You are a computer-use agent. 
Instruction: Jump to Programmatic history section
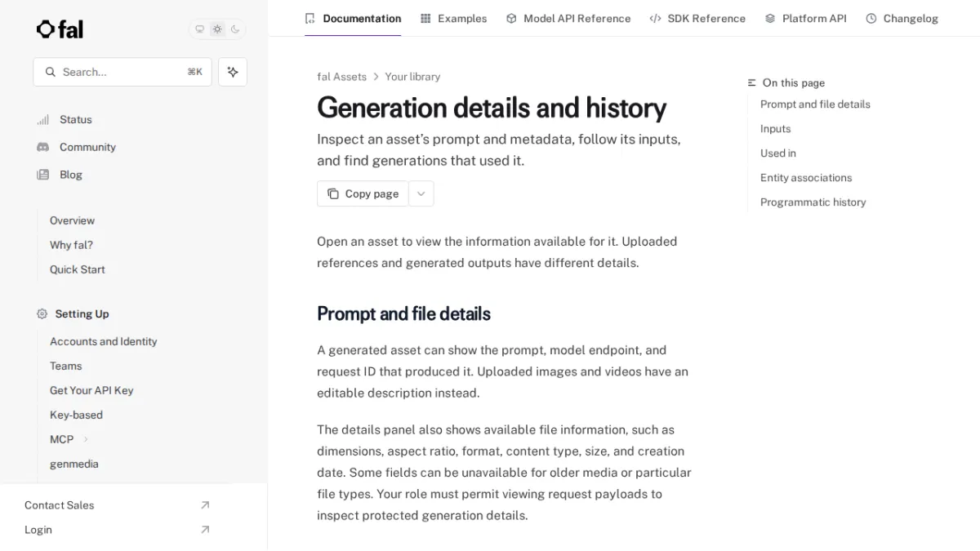pos(813,202)
